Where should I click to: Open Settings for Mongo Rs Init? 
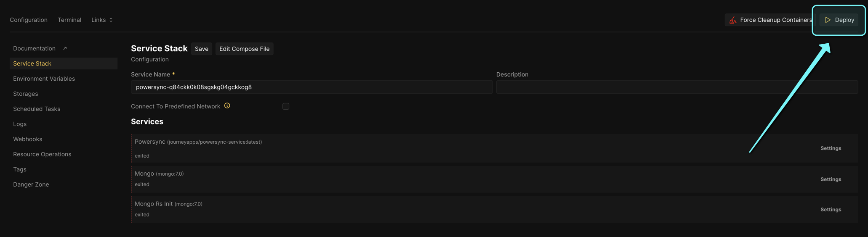point(831,210)
